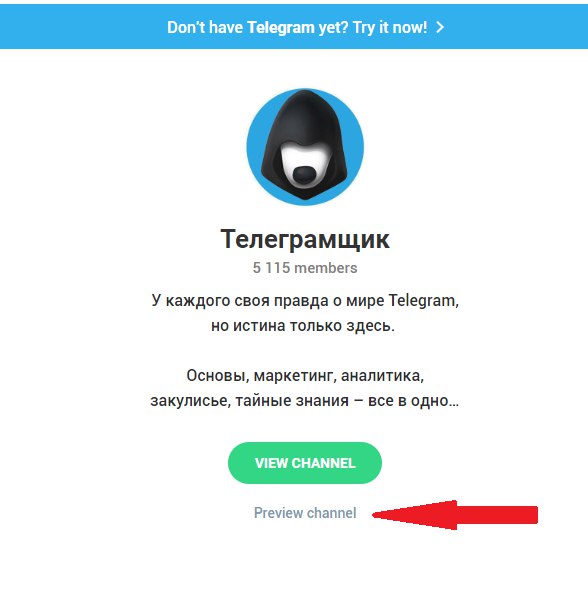Open the Телеграмщик channel avatar
This screenshot has height=599, width=588.
pos(305,147)
